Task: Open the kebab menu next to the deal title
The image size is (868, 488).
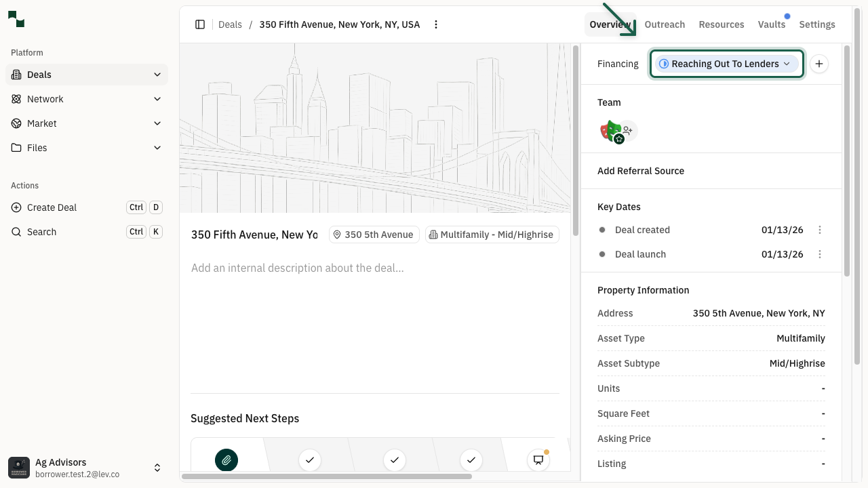Action: click(436, 24)
